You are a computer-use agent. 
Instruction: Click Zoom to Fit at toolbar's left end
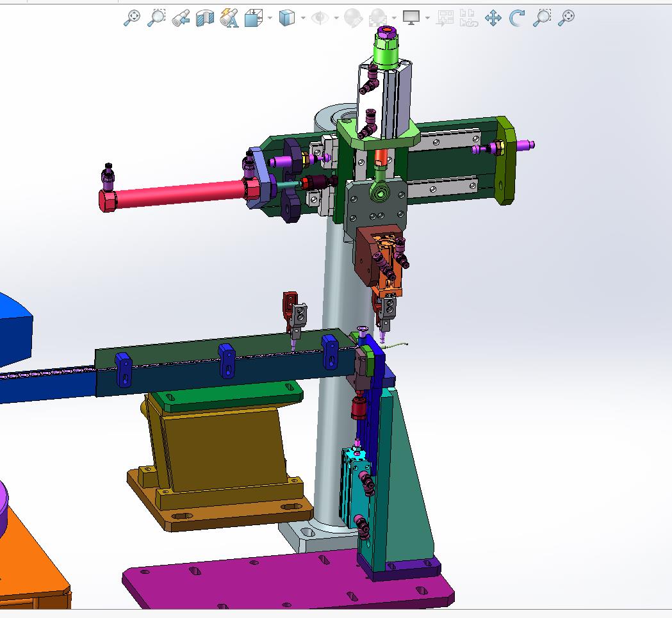click(x=131, y=17)
